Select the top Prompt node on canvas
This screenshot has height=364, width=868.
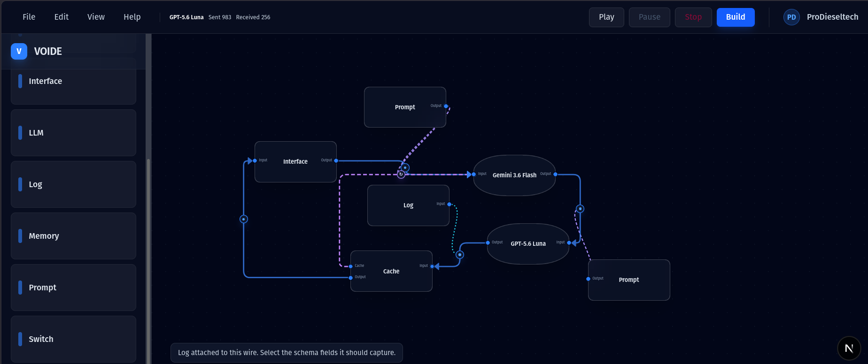pyautogui.click(x=405, y=107)
